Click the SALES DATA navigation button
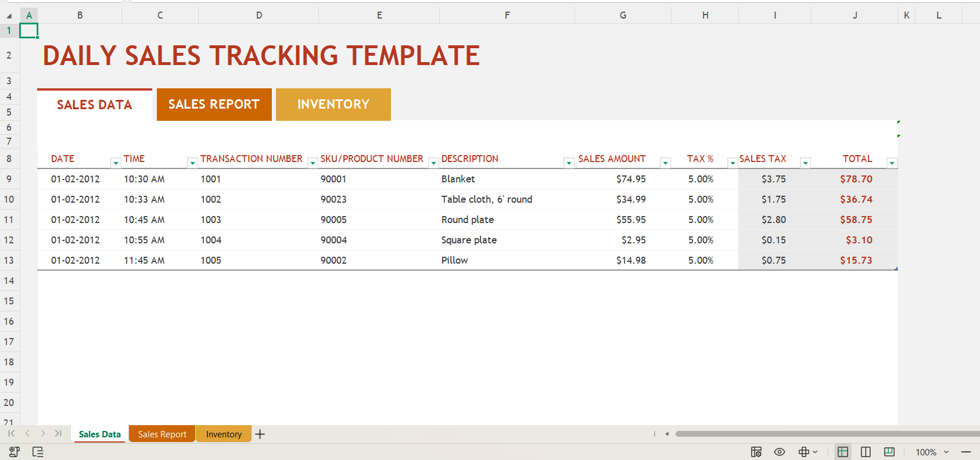This screenshot has height=460, width=980. (95, 105)
